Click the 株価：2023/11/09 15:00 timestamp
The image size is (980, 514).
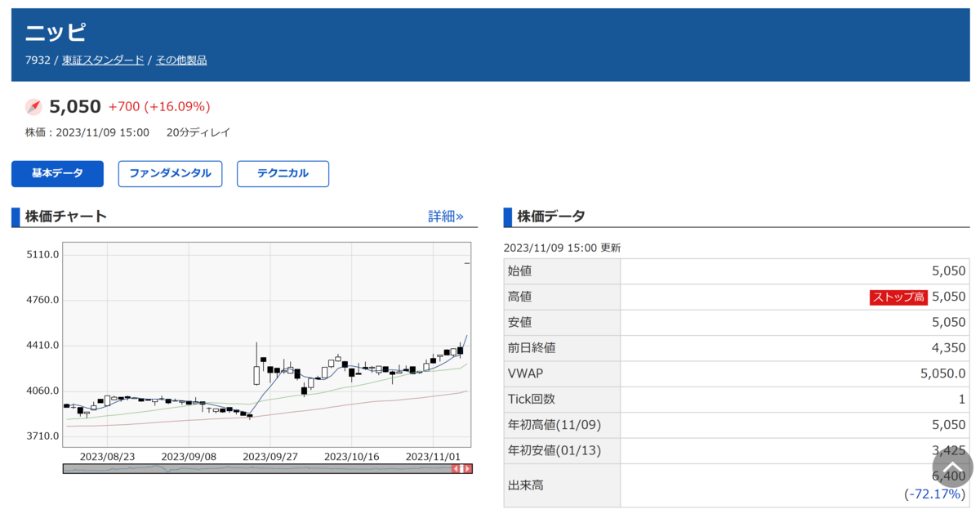pos(87,132)
